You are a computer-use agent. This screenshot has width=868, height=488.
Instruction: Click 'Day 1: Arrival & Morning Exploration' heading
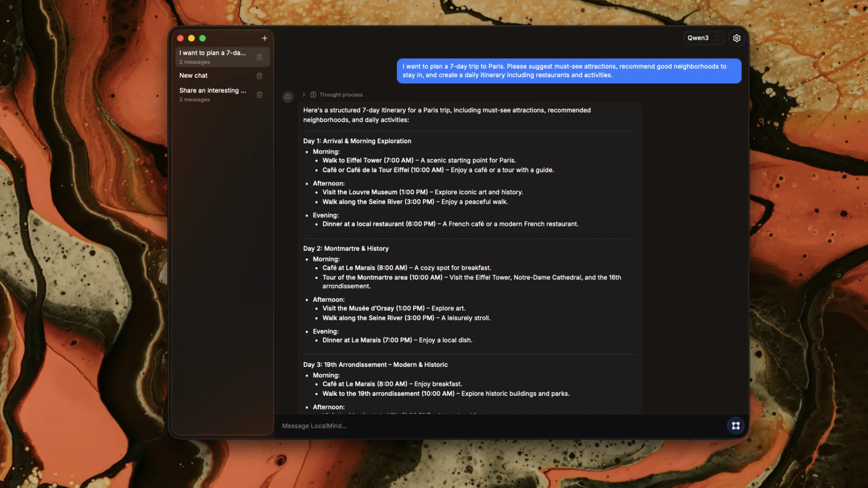357,141
